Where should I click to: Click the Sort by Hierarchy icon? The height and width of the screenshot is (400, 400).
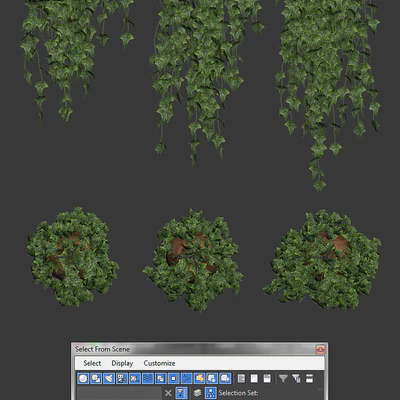pos(211,393)
